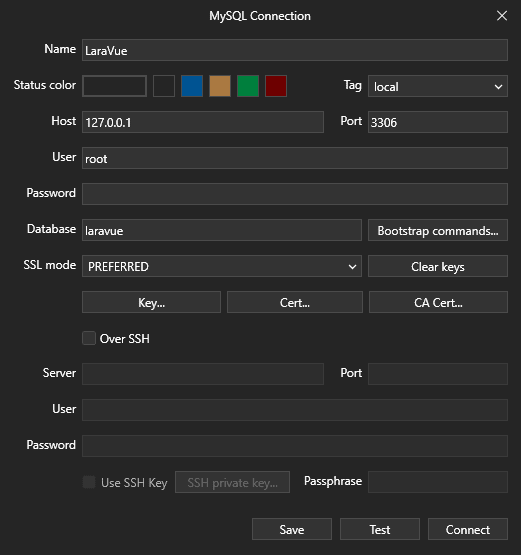Close the MySQL Connection dialog
The height and width of the screenshot is (555, 521).
(502, 16)
